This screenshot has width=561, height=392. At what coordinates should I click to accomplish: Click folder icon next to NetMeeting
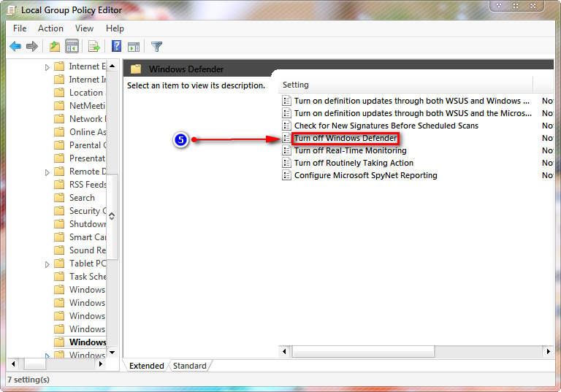point(59,106)
